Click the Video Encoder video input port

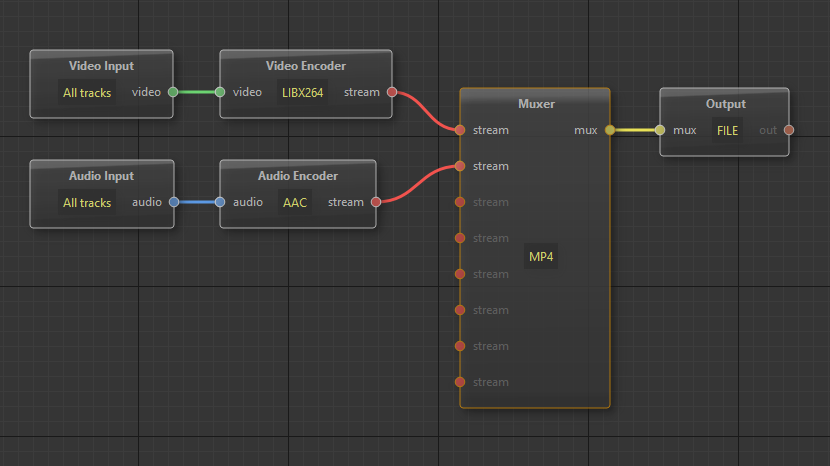220,92
